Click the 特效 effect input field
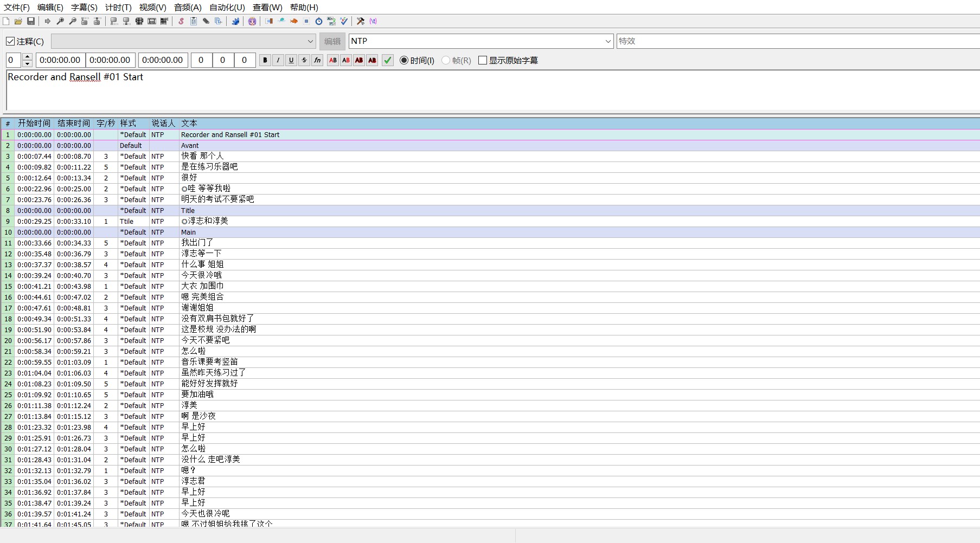The width and height of the screenshot is (980, 543). 798,41
